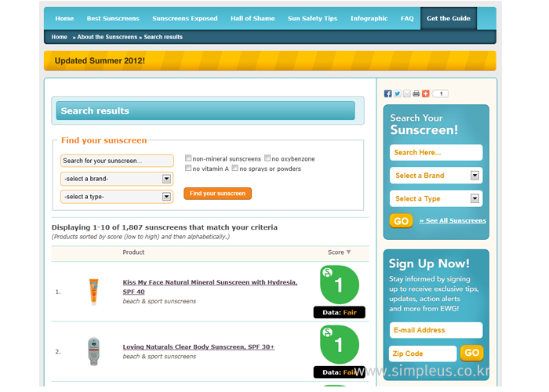Share page on Facebook icon

(x=387, y=93)
